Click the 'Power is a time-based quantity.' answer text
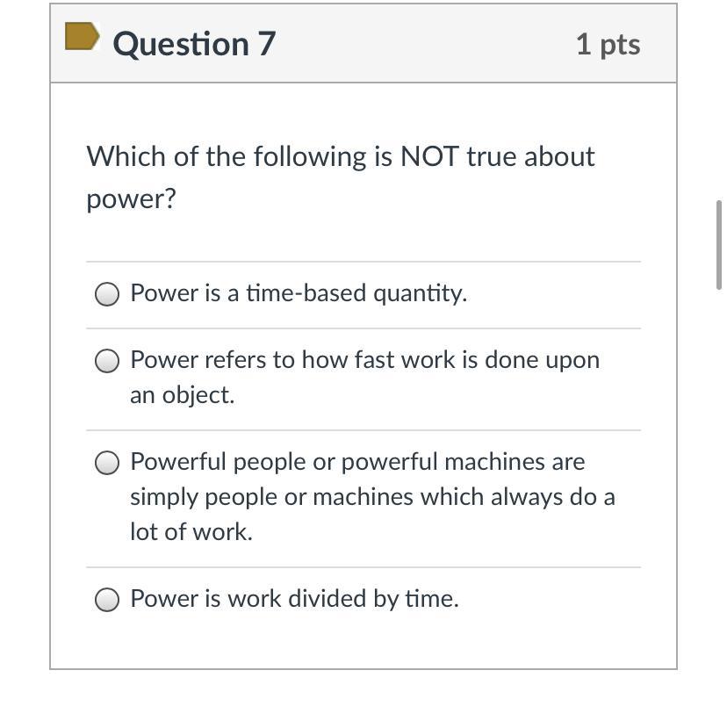Screen dimensions: 727x728 298,293
